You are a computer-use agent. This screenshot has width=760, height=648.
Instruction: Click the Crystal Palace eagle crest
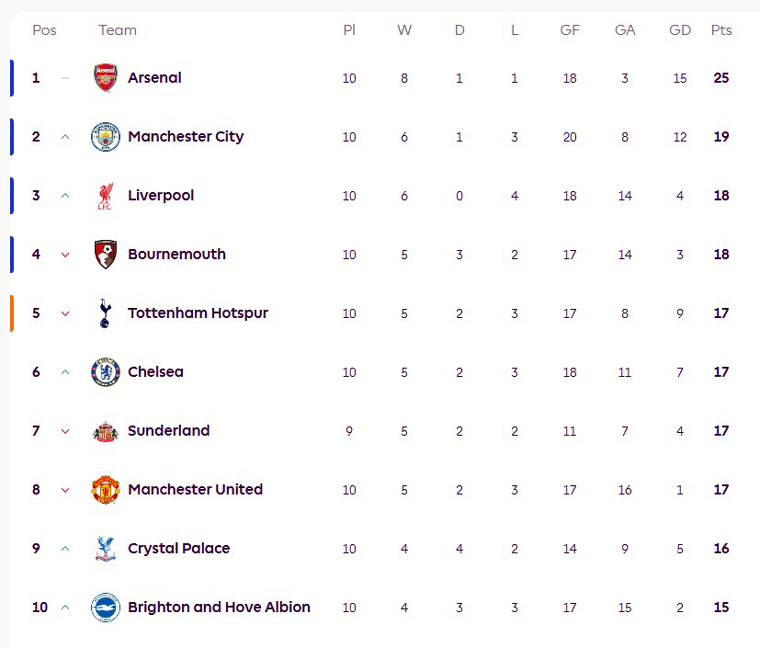pos(105,549)
